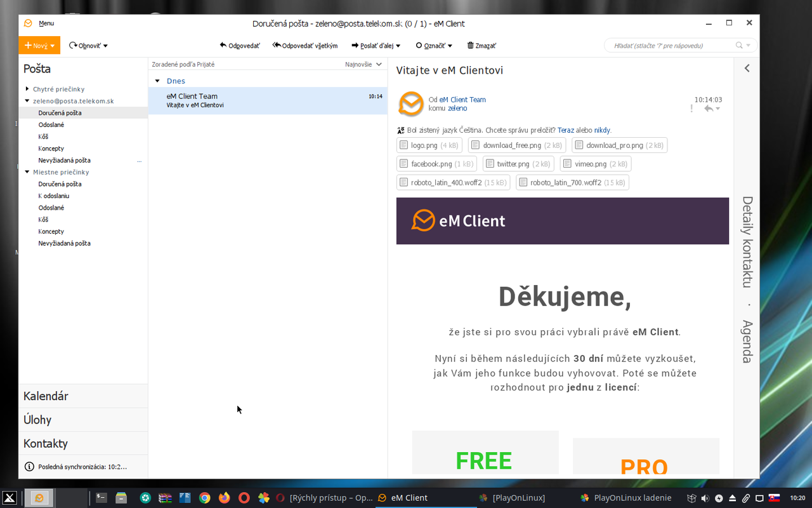Click the zeleno recipient link

click(x=457, y=109)
